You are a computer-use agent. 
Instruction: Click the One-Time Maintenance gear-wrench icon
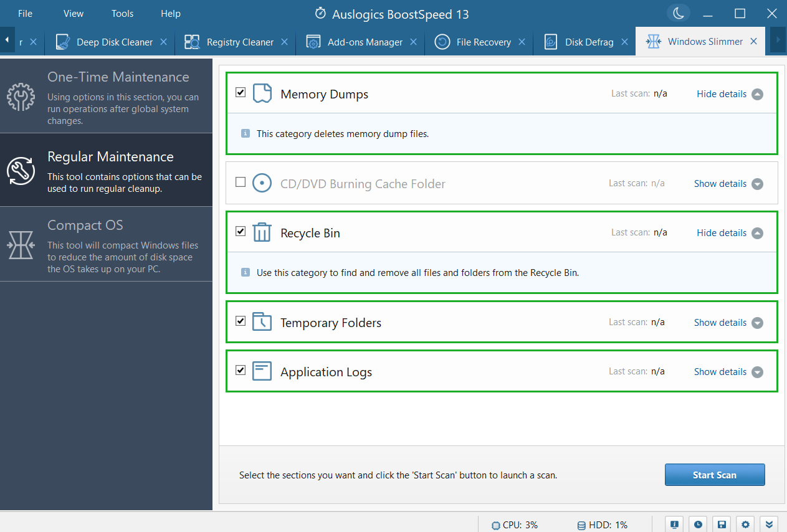[x=21, y=97]
